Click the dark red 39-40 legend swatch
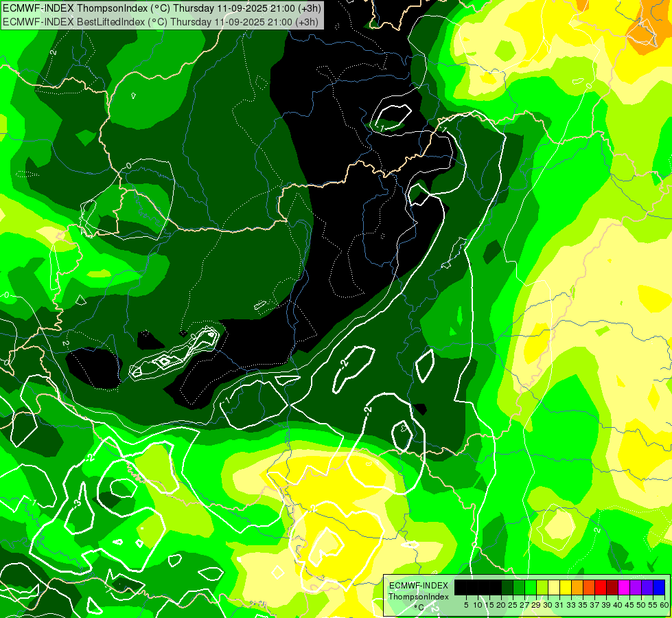The image size is (672, 618). [x=612, y=587]
